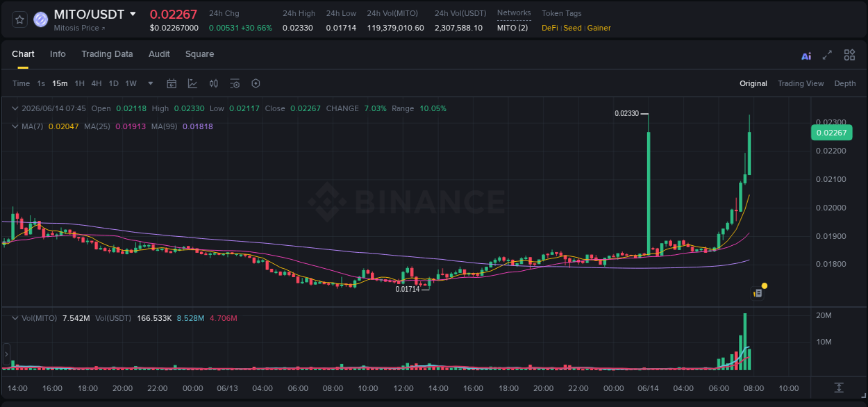Go to the Audit tab

[x=159, y=54]
